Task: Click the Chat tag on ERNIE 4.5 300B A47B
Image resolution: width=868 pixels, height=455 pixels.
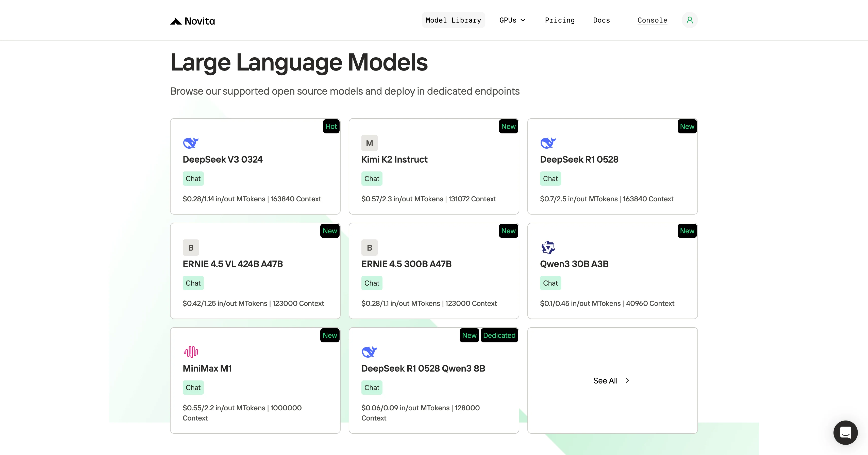Action: (372, 283)
